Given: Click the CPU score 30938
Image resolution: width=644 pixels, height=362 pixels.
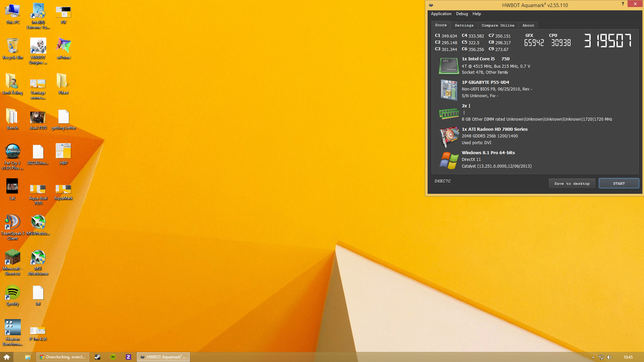Looking at the screenshot, I should coord(561,43).
